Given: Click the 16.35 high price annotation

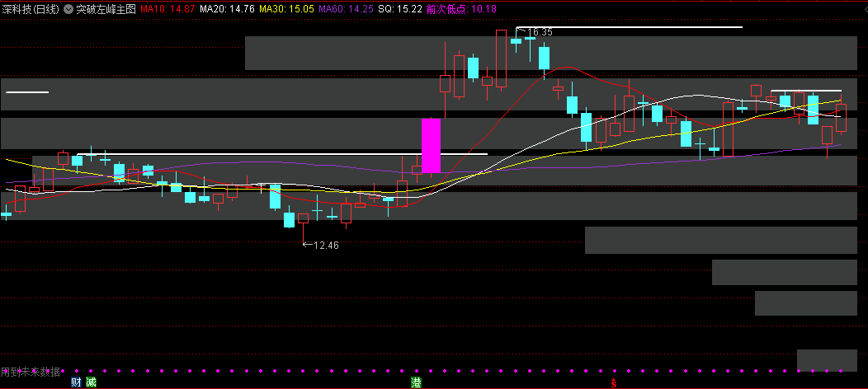Looking at the screenshot, I should tap(540, 32).
